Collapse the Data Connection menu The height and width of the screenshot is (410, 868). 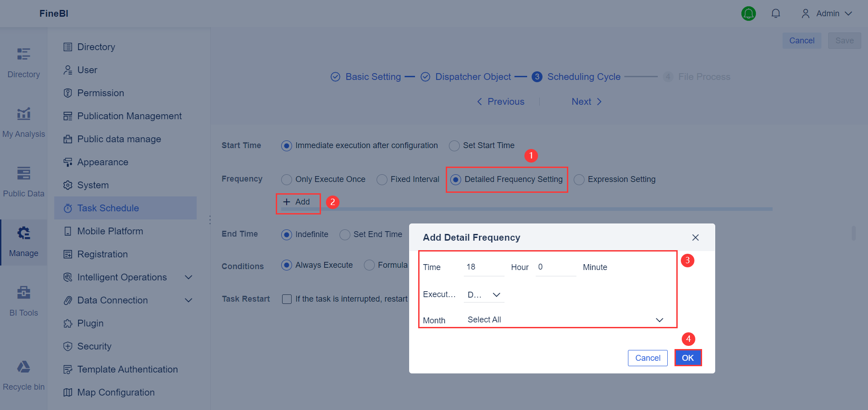click(189, 300)
